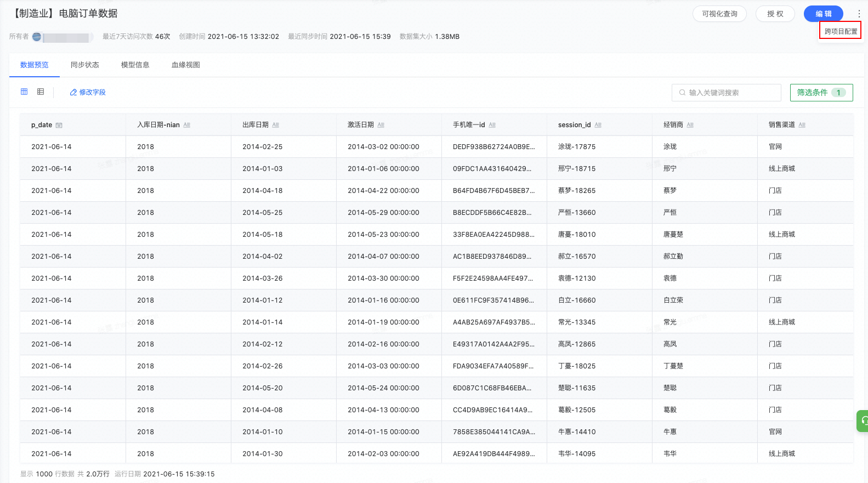Viewport: 868px width, 483px height.
Task: Click the search magnifier icon
Action: coord(682,93)
